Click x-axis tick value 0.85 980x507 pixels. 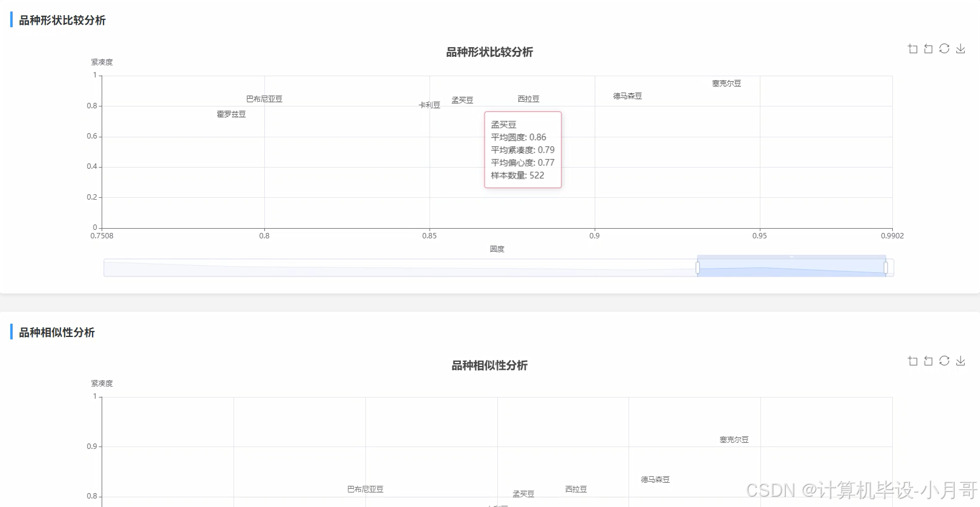coord(430,236)
